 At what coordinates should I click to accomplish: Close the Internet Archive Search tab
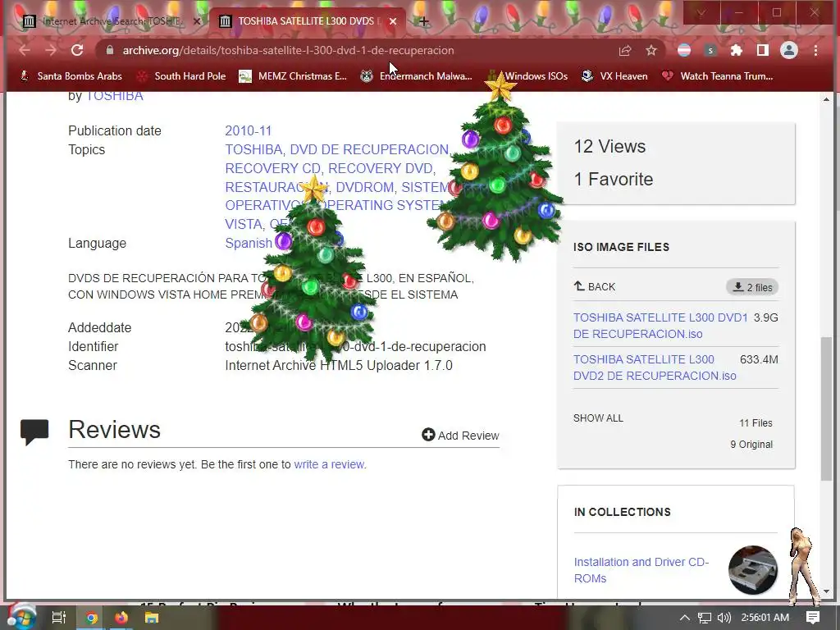click(197, 21)
